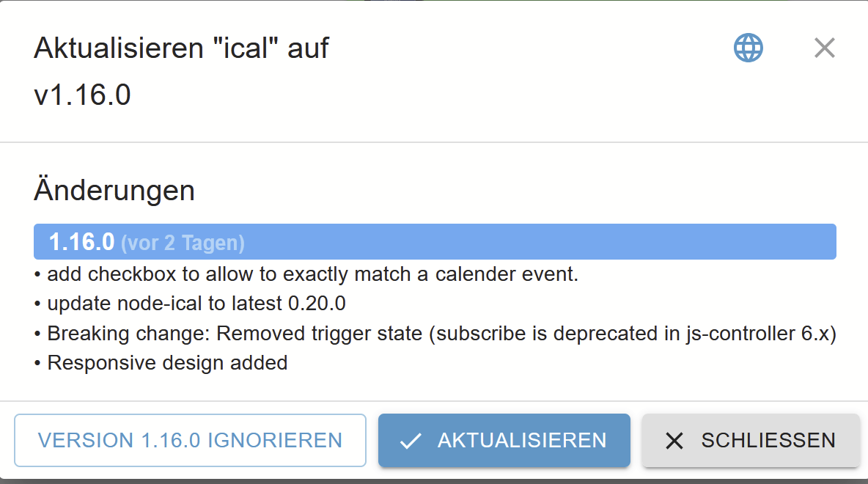Screen dimensions: 868x484
Task: Close dialog using Schliessen label
Action: (768, 440)
